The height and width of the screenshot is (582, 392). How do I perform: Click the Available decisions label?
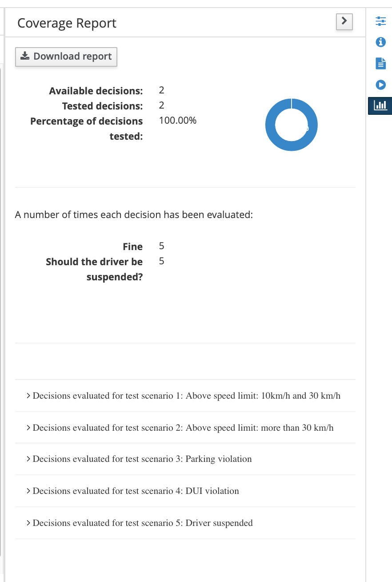pyautogui.click(x=96, y=91)
